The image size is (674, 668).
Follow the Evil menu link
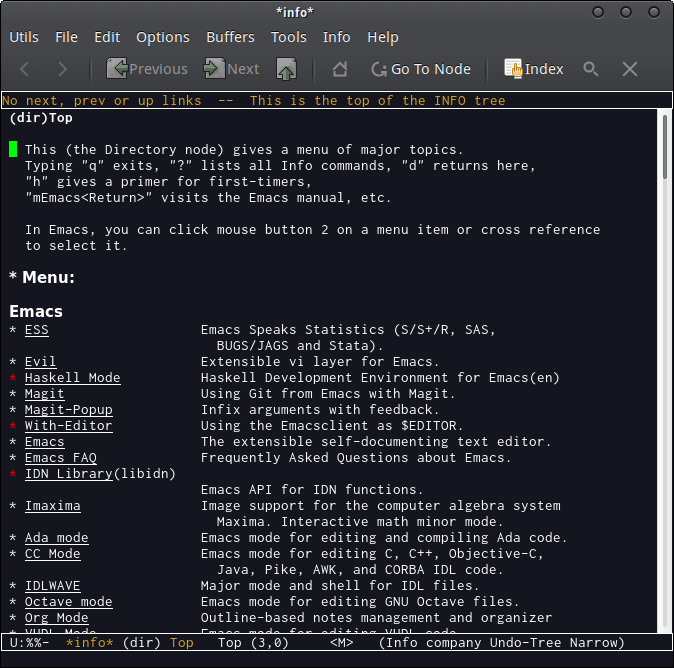(40, 362)
